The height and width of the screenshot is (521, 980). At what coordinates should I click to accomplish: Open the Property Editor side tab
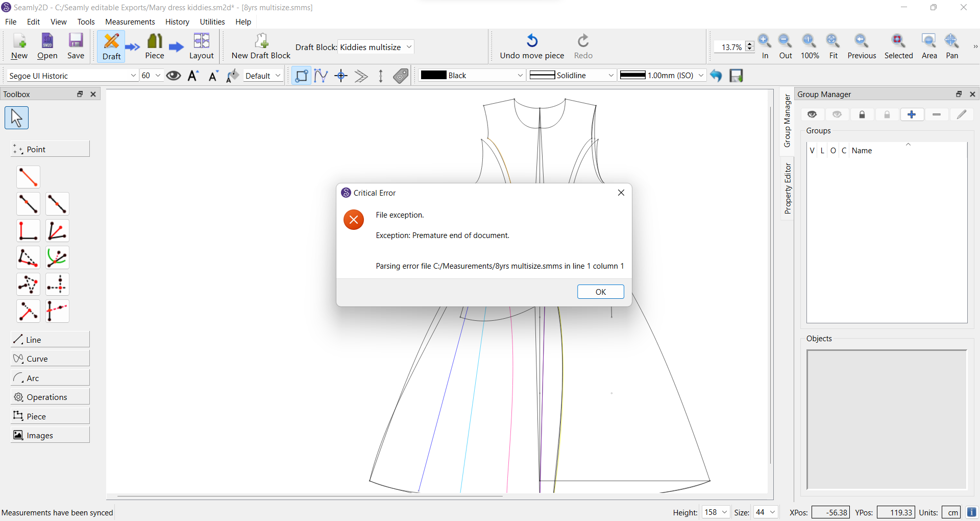click(x=788, y=188)
